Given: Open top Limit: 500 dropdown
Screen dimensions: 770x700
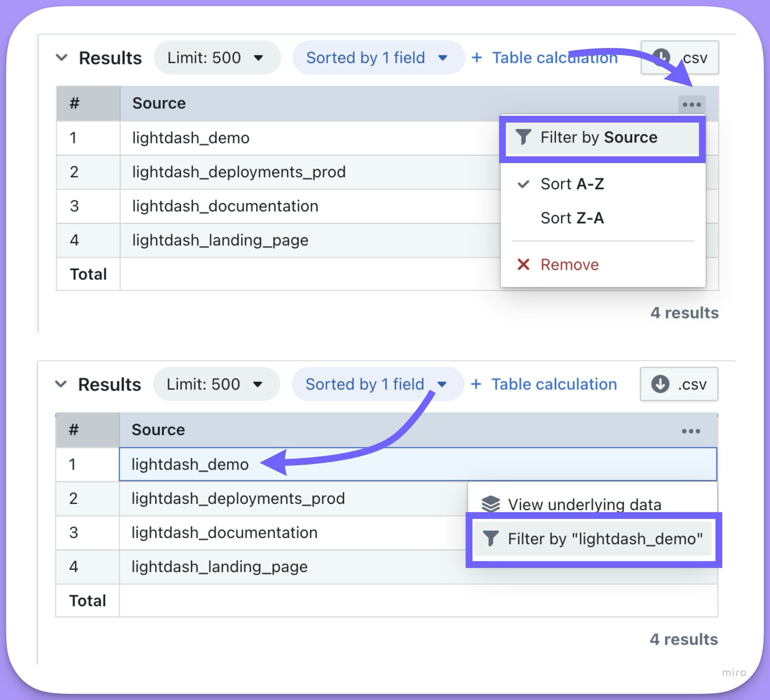Looking at the screenshot, I should coord(217,58).
